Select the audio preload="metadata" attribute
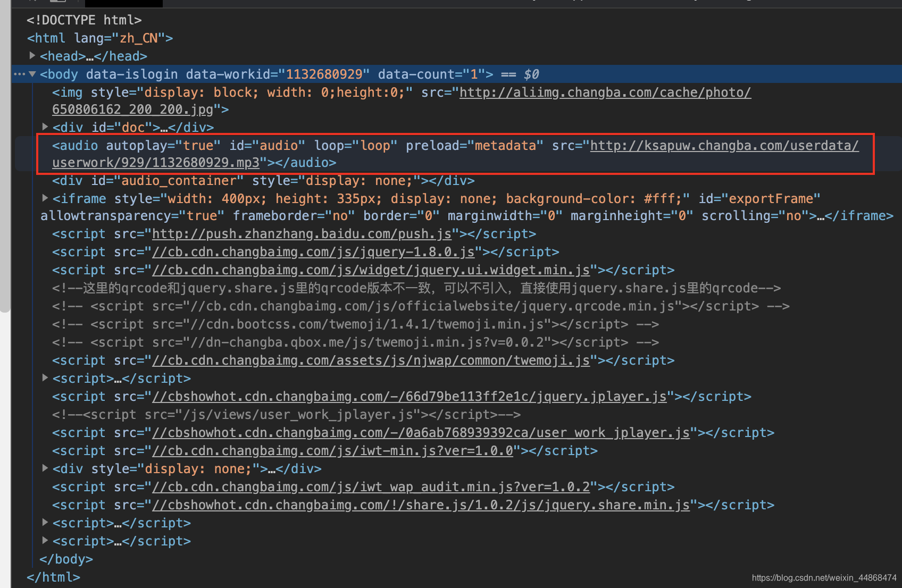Viewport: 902px width, 588px height. coord(474,146)
